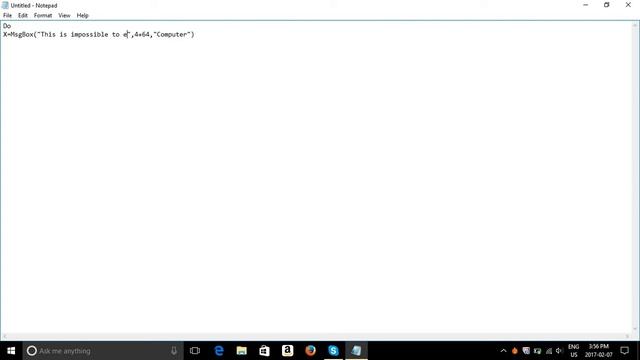The width and height of the screenshot is (640, 360).
Task: Open the volume speaker tray icon
Action: pos(559,351)
